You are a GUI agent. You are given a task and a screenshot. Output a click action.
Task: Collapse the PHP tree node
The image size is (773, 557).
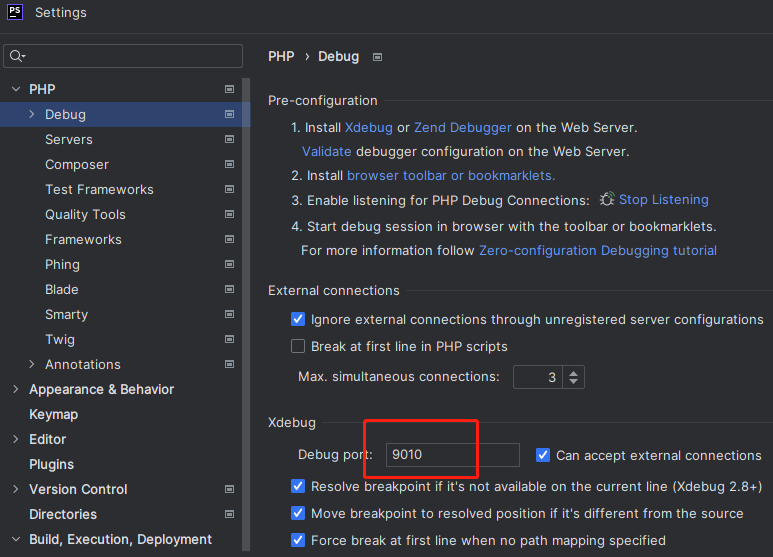(x=16, y=89)
